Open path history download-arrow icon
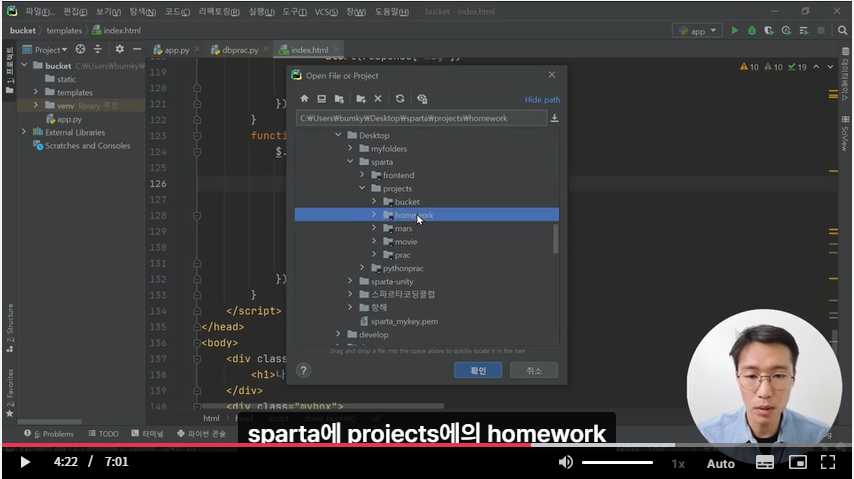This screenshot has height=479, width=854. (x=554, y=118)
